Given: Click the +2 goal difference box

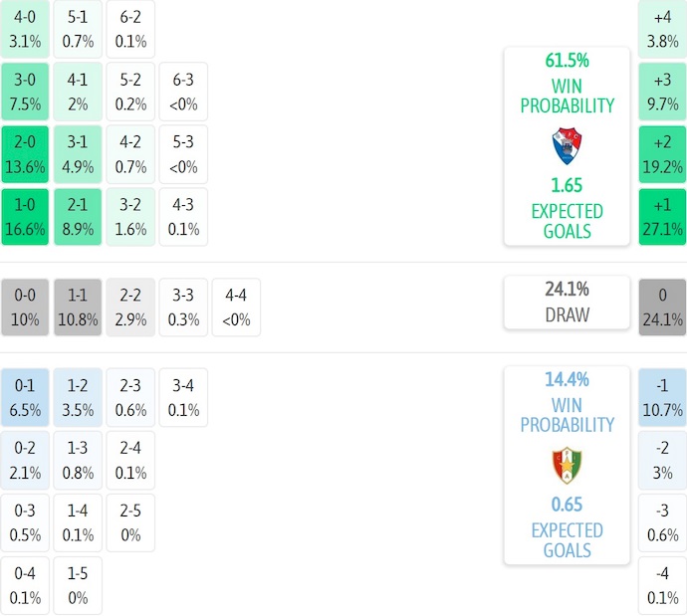Looking at the screenshot, I should 662,153.
